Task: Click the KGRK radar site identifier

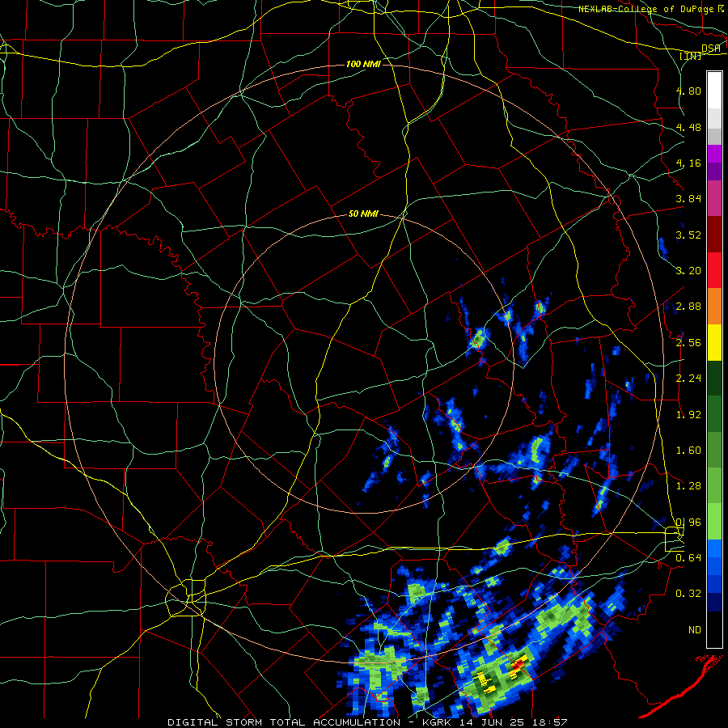Action: point(438,722)
